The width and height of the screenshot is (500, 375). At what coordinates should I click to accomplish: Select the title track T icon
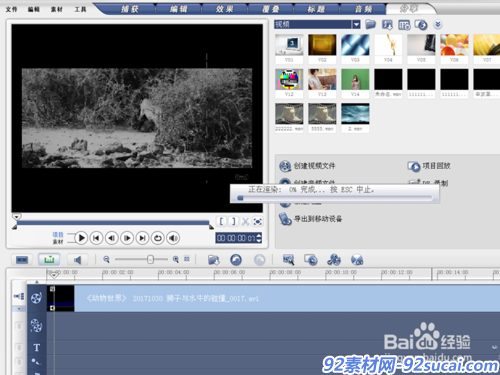[x=37, y=348]
